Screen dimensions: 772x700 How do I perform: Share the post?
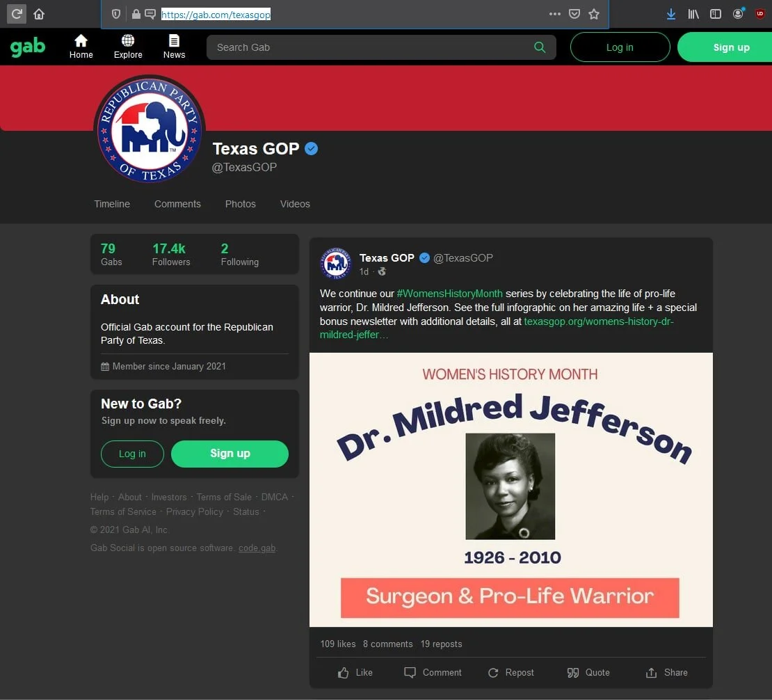(x=666, y=672)
